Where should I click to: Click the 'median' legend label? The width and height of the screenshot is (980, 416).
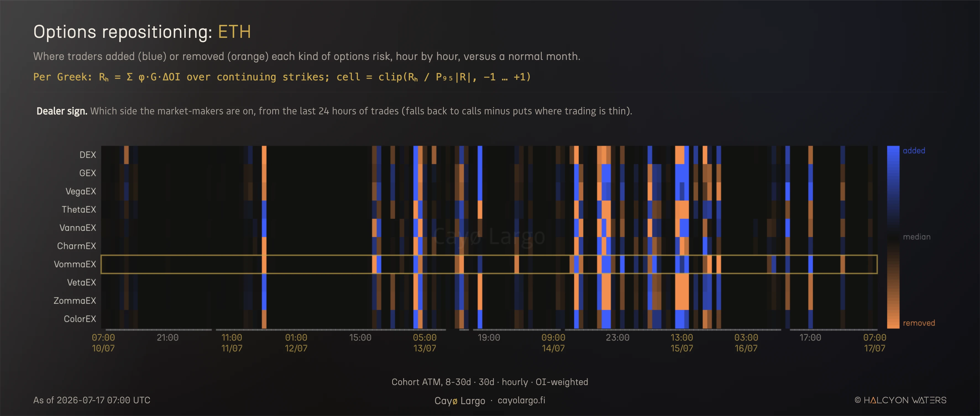[916, 237]
